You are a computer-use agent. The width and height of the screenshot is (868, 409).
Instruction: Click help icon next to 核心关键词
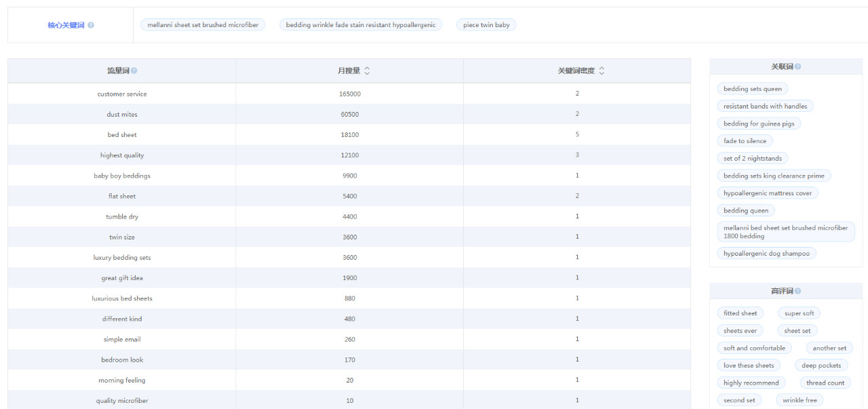tap(91, 25)
